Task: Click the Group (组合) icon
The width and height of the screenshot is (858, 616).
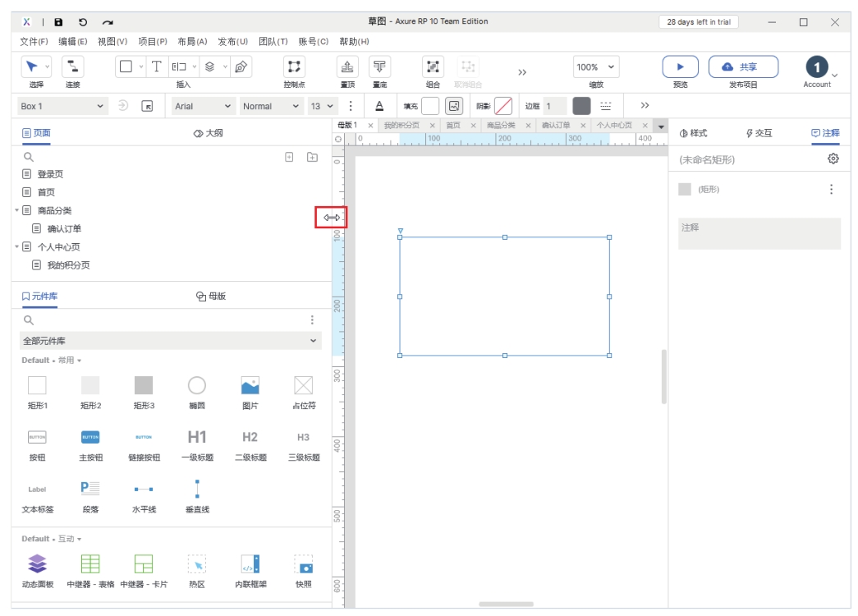Action: tap(433, 67)
